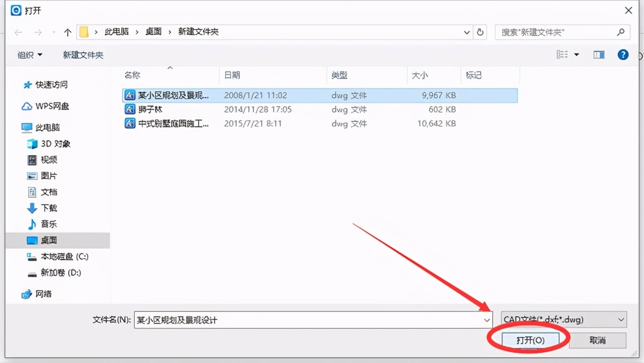
Task: Click 此电脑 in the address bar
Action: click(117, 32)
